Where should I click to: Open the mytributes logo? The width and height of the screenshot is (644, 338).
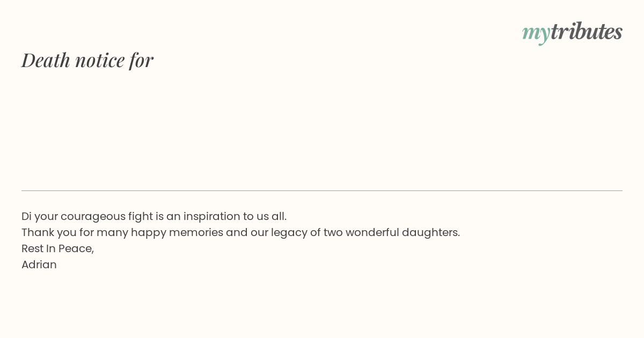click(x=572, y=32)
